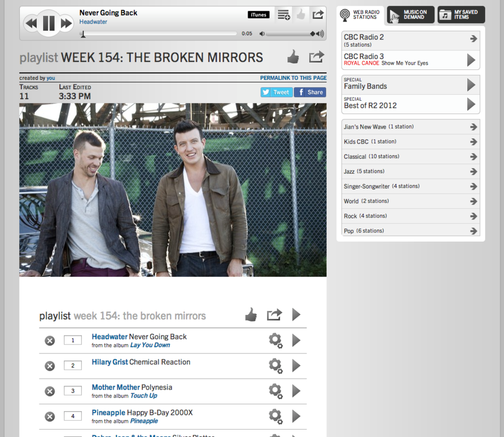
Task: Edit position number field of track 2
Action: tap(72, 366)
